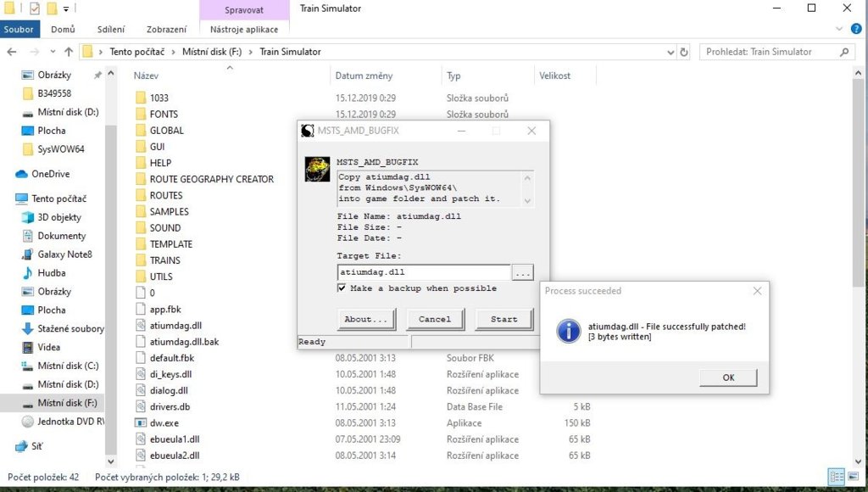Click the blue info icon in success dialog
The image size is (868, 492).
(569, 331)
